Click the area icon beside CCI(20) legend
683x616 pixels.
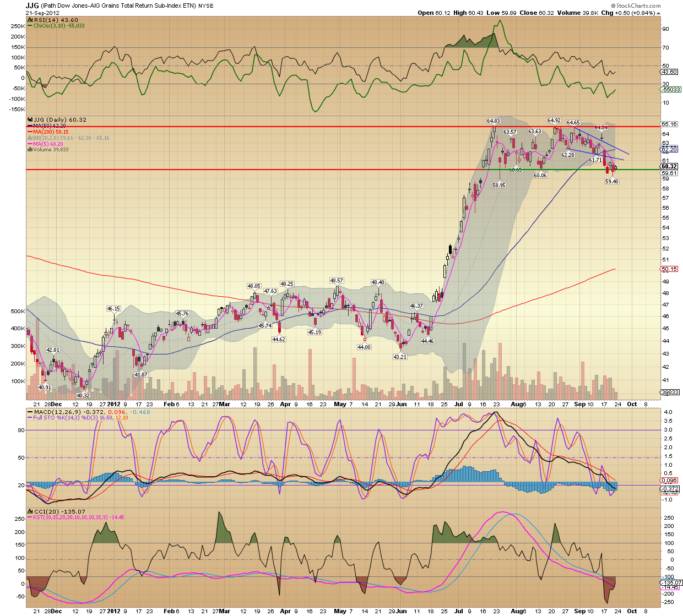[x=30, y=512]
